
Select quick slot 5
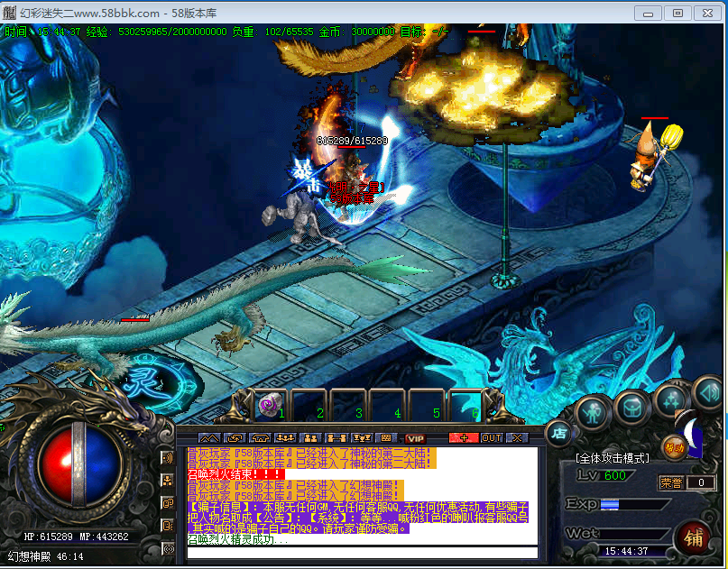click(x=426, y=406)
